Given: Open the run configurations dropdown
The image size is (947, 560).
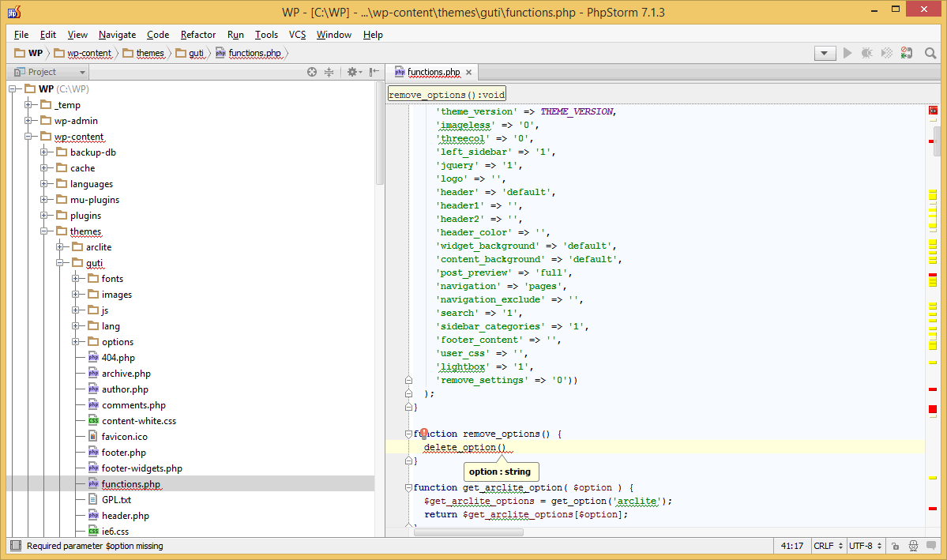Looking at the screenshot, I should point(825,53).
